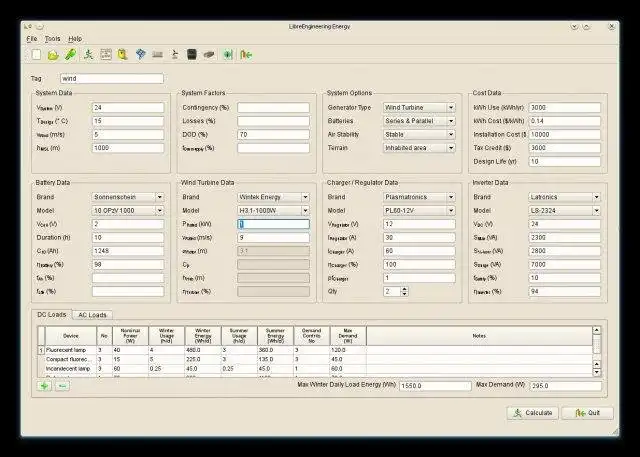Open the Help menu

point(75,39)
